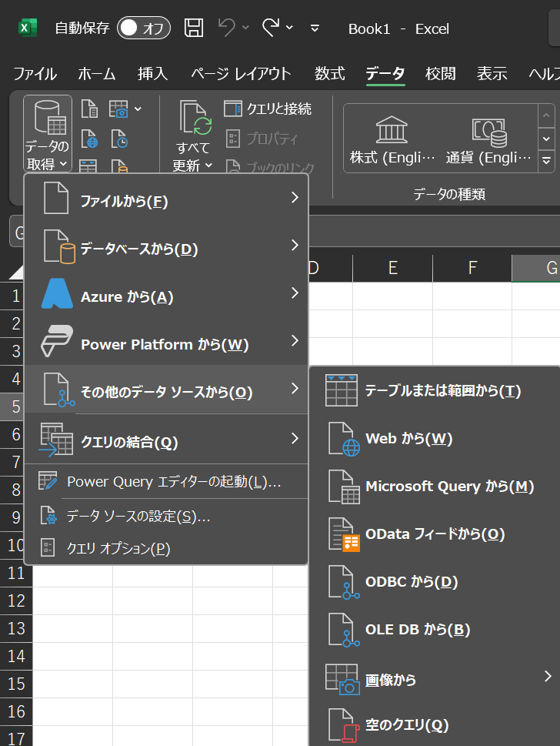This screenshot has width=560, height=746.
Task: Switch to the 表示 ribbon tab
Action: tap(492, 74)
